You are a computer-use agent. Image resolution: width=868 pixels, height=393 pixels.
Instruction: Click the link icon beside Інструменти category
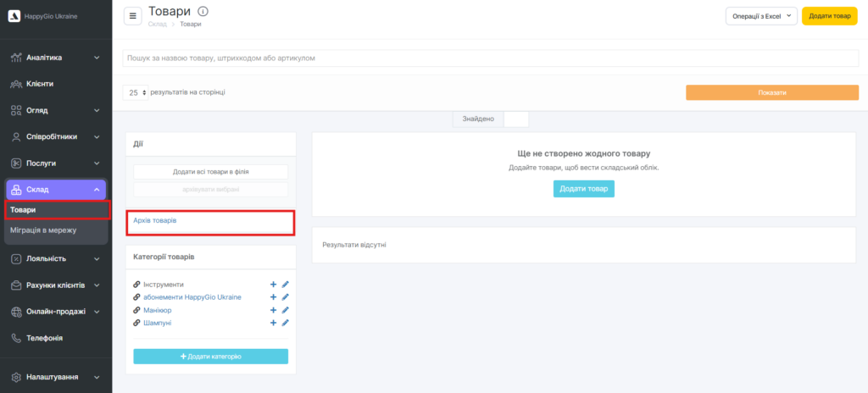click(x=137, y=285)
